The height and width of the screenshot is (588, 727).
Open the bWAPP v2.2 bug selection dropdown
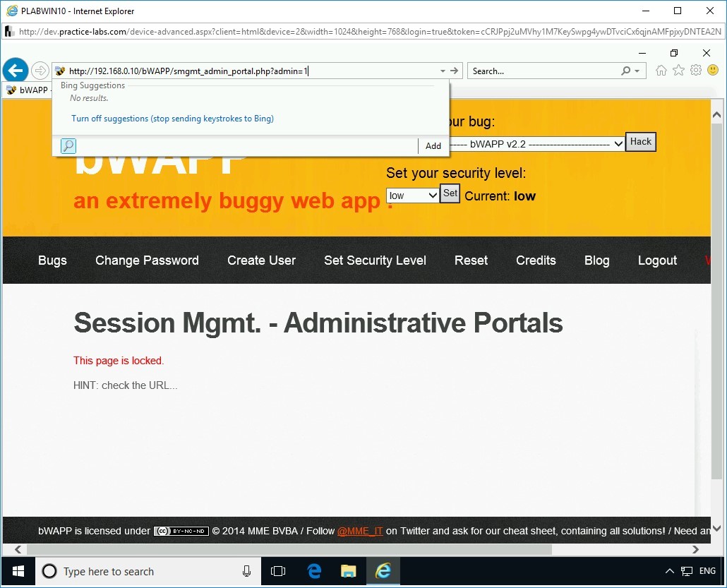[x=536, y=143]
